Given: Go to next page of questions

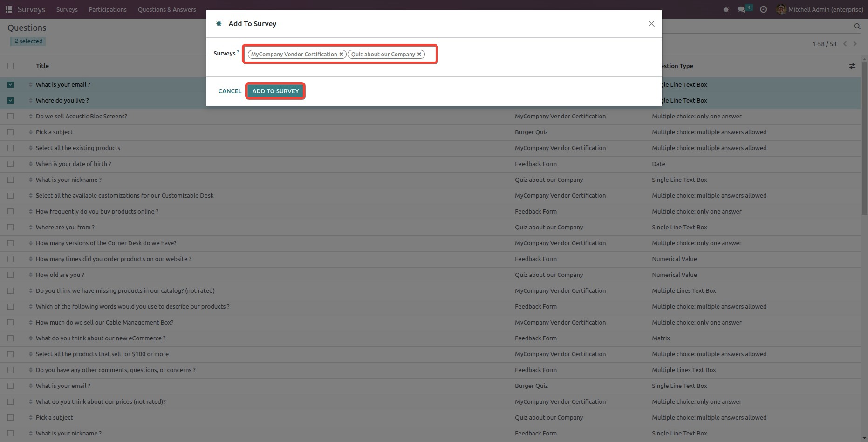Looking at the screenshot, I should tap(855, 44).
